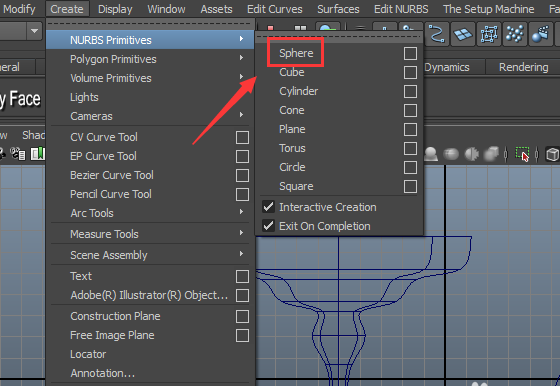Open the menu set dropdown arrow

pos(34,31)
